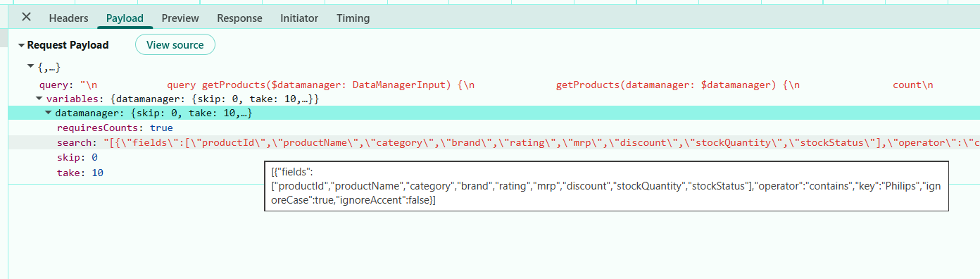Switch to the Initiator tab
Viewport: 980px width, 279px height.
[x=299, y=18]
